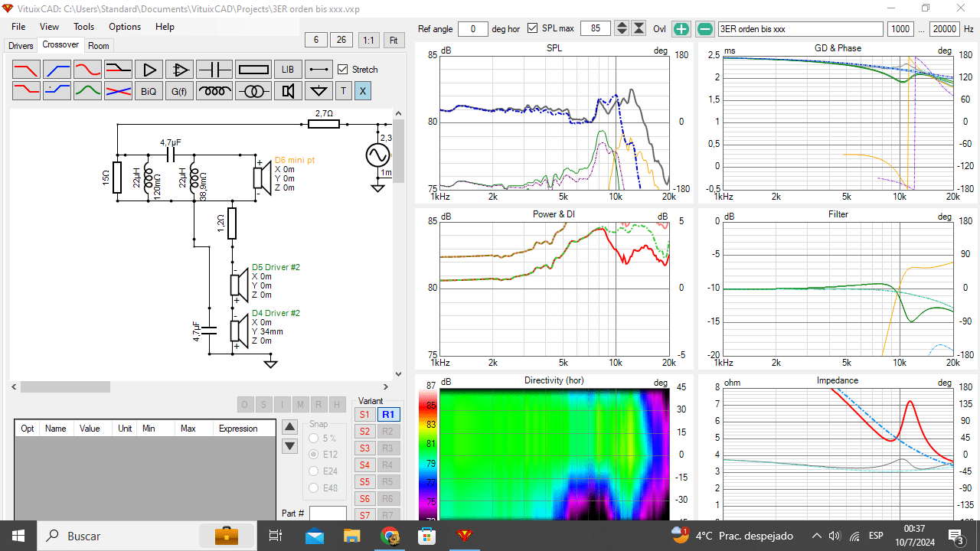
Task: Select the red-blue crossed lines block tool
Action: tap(118, 91)
